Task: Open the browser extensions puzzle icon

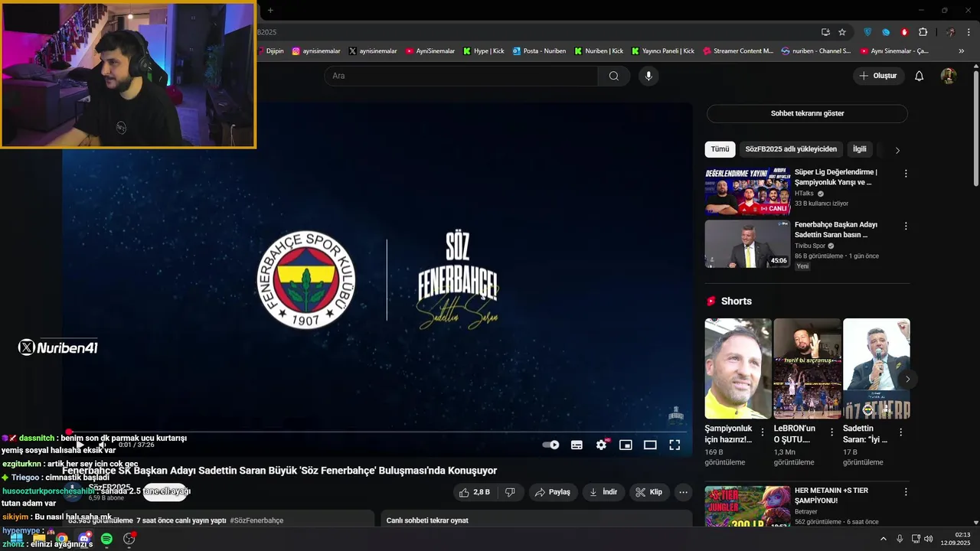Action: tap(923, 32)
